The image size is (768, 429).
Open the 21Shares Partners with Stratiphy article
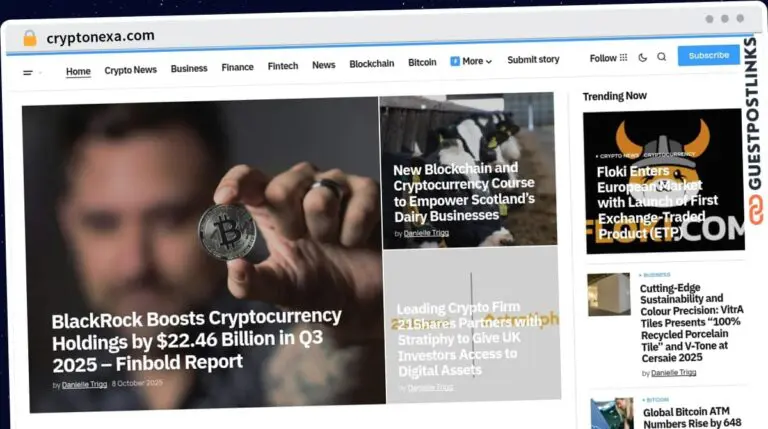click(469, 339)
